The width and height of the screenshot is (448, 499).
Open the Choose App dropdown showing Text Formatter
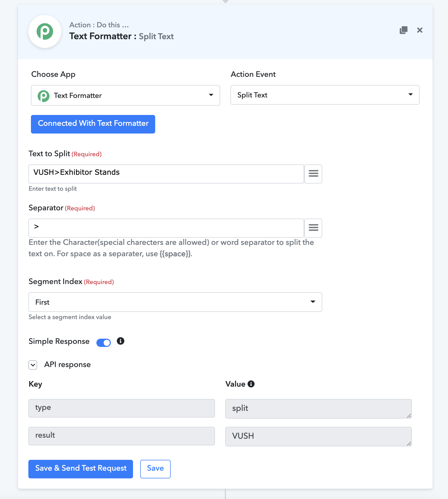[126, 95]
